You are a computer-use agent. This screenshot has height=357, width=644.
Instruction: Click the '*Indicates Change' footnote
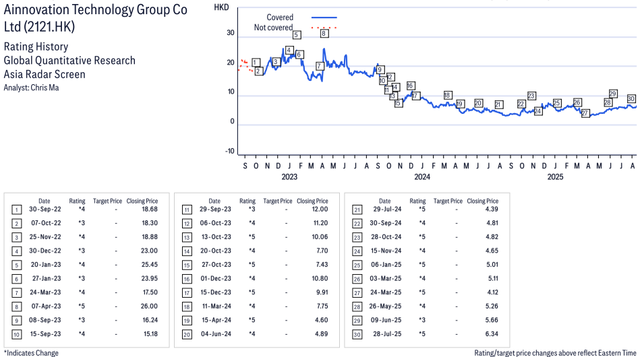click(31, 353)
